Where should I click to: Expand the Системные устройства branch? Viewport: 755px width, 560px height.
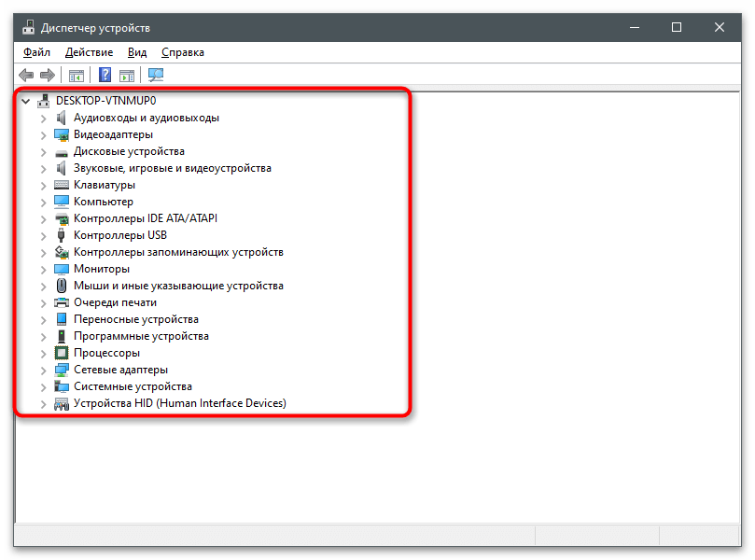pos(43,387)
